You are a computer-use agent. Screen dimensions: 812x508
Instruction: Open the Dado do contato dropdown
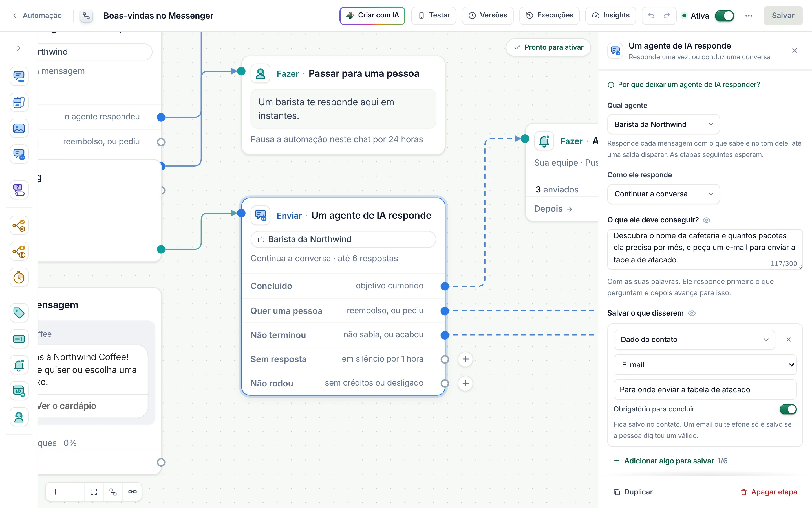point(694,340)
